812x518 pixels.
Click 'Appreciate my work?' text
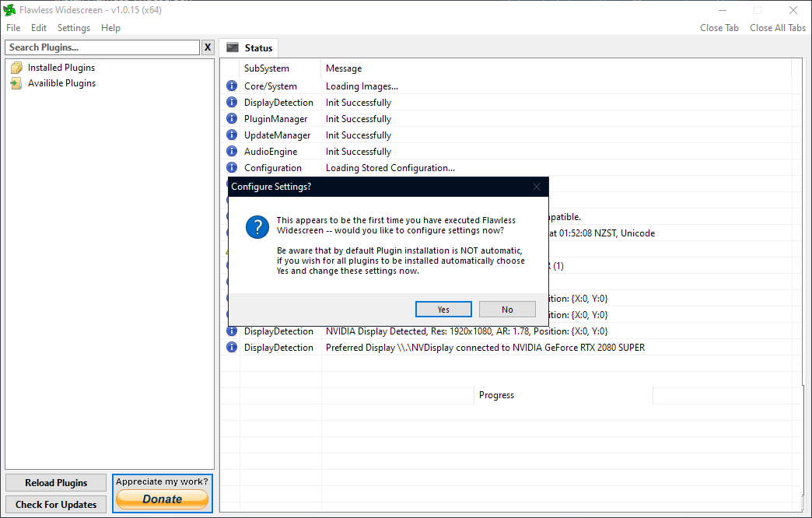coord(162,481)
